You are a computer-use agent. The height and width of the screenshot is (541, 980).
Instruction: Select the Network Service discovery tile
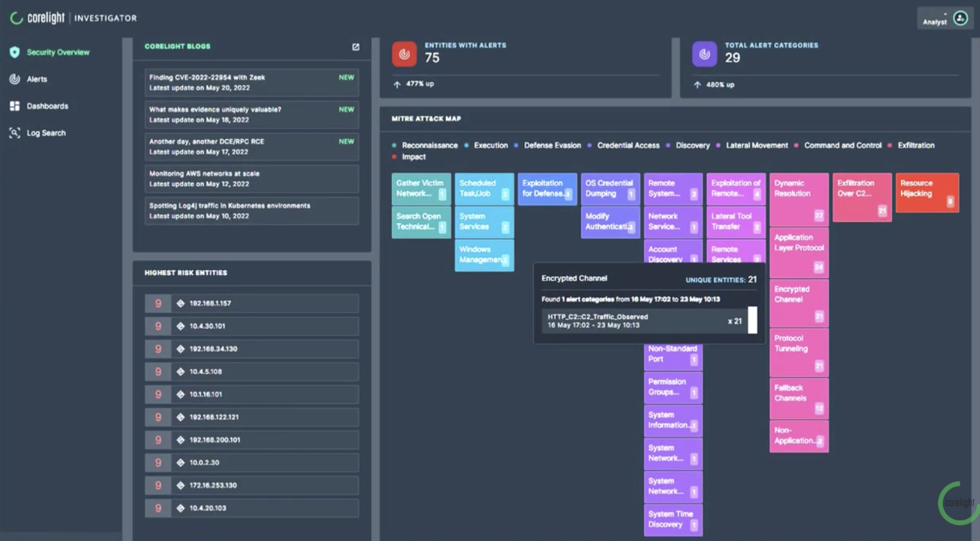[x=673, y=222]
